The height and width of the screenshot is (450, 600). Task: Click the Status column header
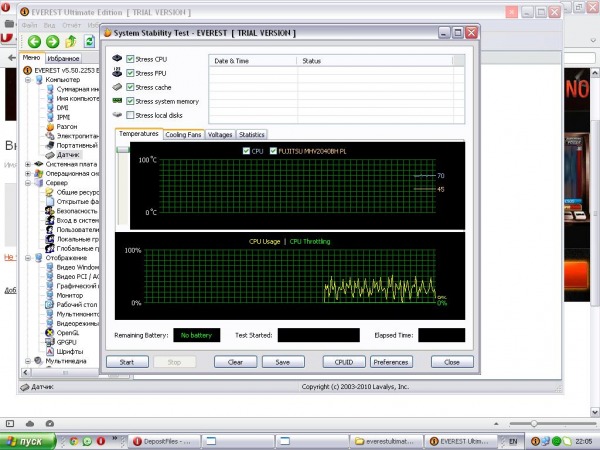(375, 61)
